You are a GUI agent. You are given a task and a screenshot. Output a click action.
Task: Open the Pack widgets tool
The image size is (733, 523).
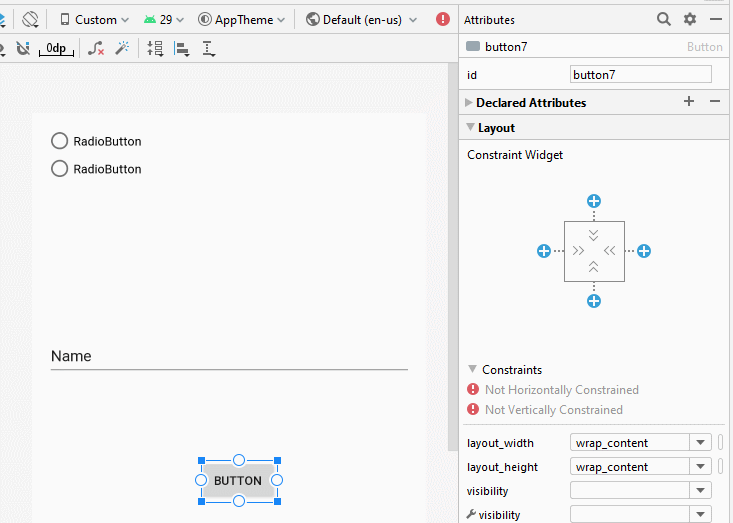click(155, 48)
